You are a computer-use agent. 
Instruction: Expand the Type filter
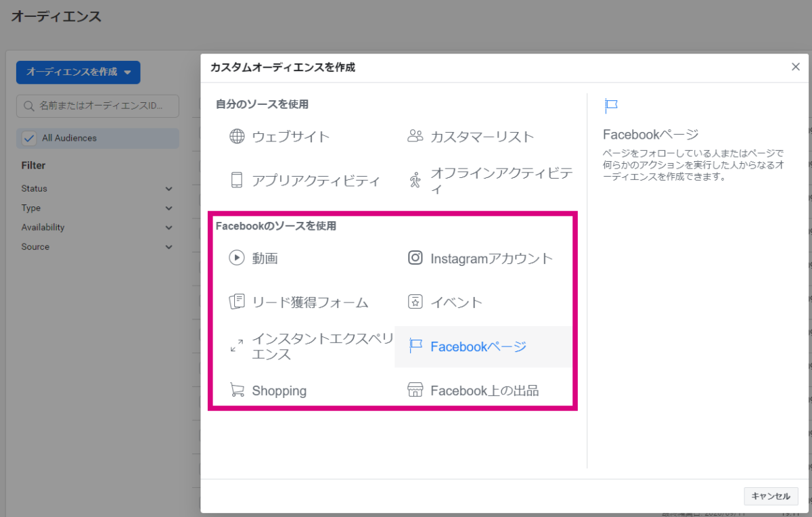click(97, 208)
